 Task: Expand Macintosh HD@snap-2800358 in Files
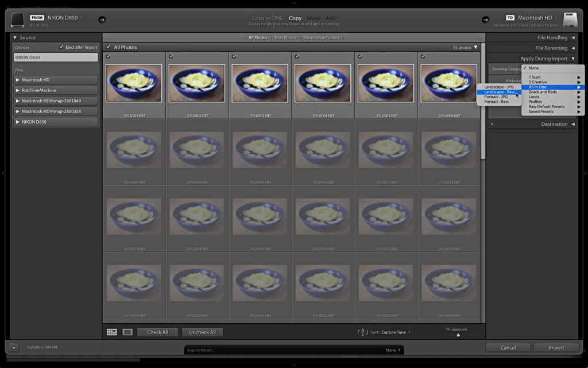[x=18, y=111]
